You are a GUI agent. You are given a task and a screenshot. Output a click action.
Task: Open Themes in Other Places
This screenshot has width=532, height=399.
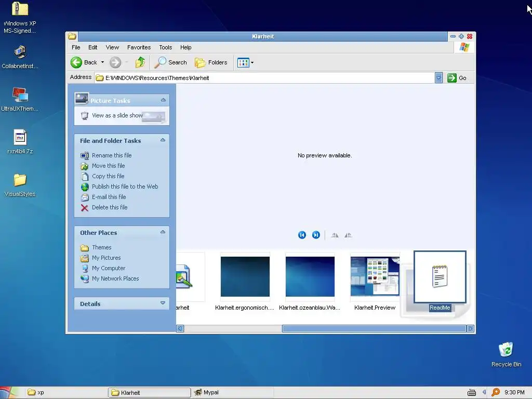(x=101, y=247)
